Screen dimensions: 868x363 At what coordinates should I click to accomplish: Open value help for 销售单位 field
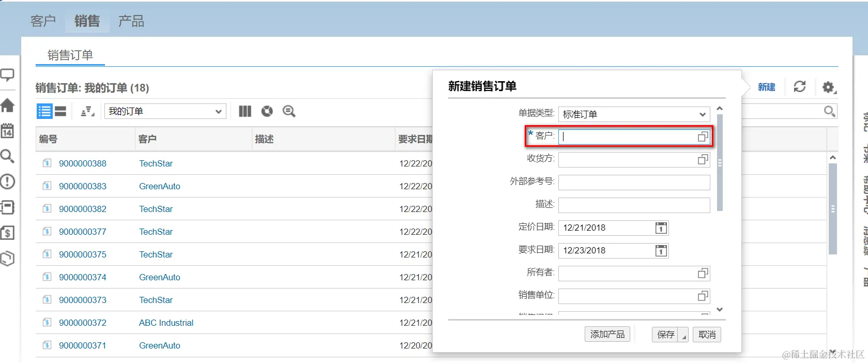pyautogui.click(x=703, y=296)
